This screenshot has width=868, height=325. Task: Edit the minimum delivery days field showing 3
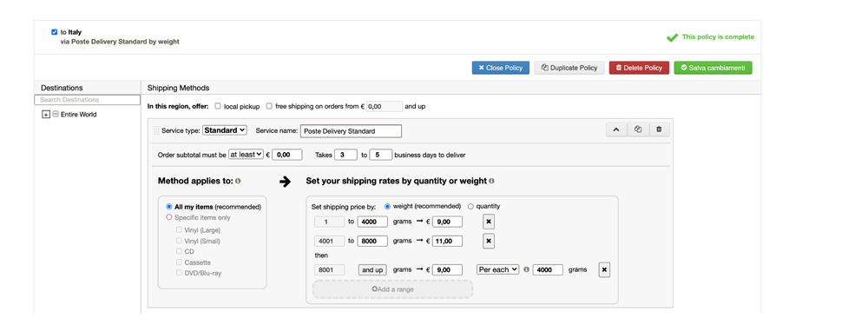345,155
